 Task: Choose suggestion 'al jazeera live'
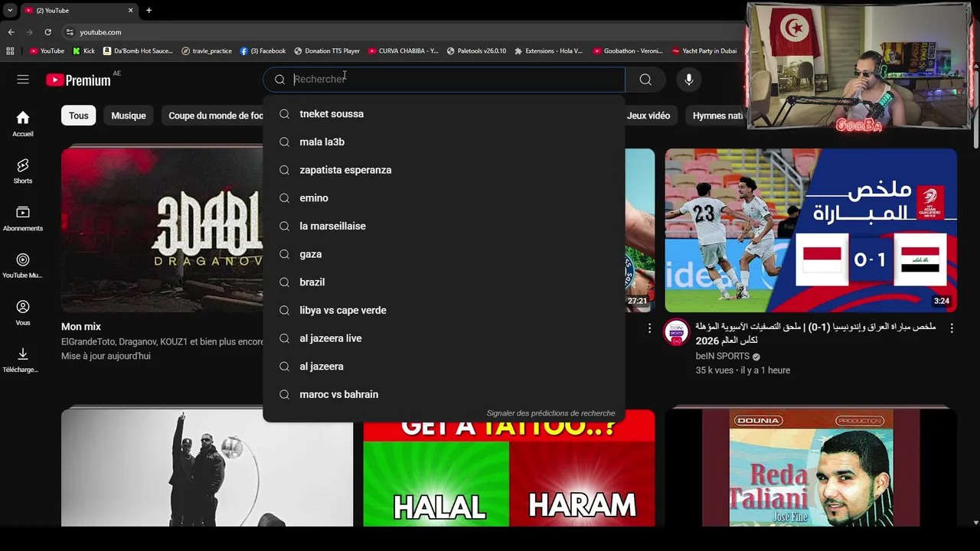[x=444, y=338]
